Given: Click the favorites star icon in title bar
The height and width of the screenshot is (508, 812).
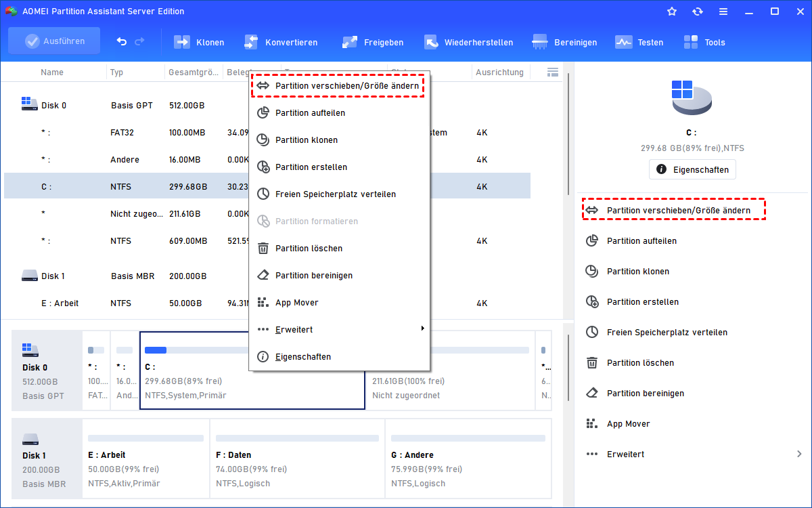Looking at the screenshot, I should click(672, 12).
